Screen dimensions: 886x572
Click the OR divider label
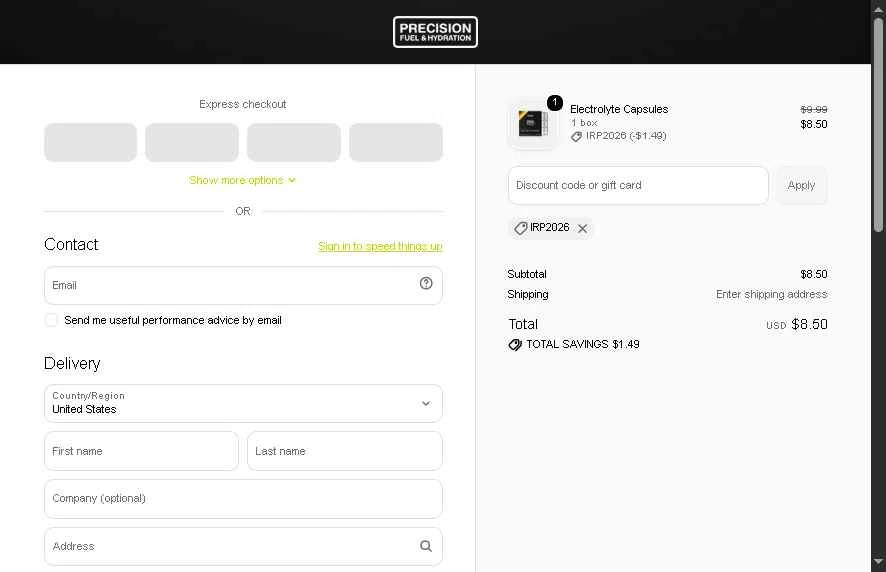tap(243, 211)
